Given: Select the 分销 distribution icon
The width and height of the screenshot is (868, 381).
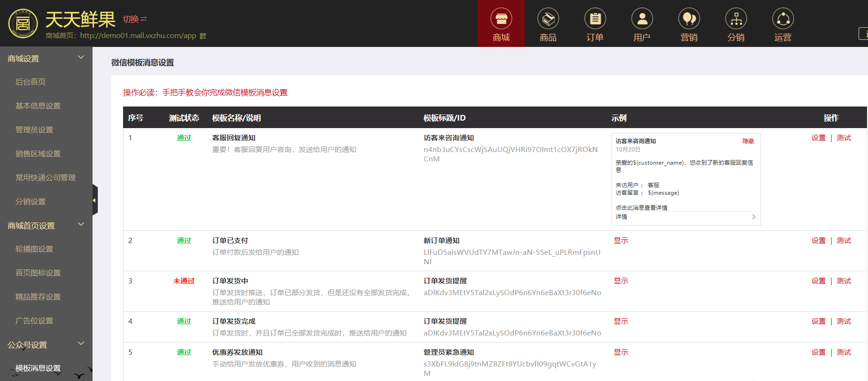Looking at the screenshot, I should (x=736, y=19).
